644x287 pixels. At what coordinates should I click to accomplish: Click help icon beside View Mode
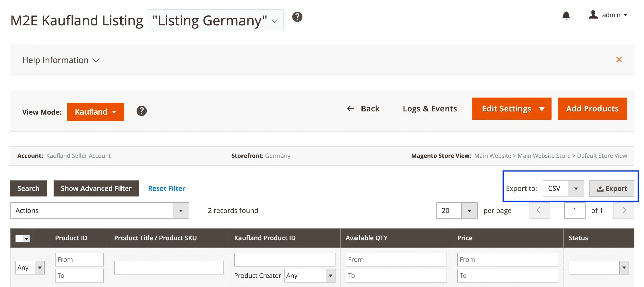(141, 111)
